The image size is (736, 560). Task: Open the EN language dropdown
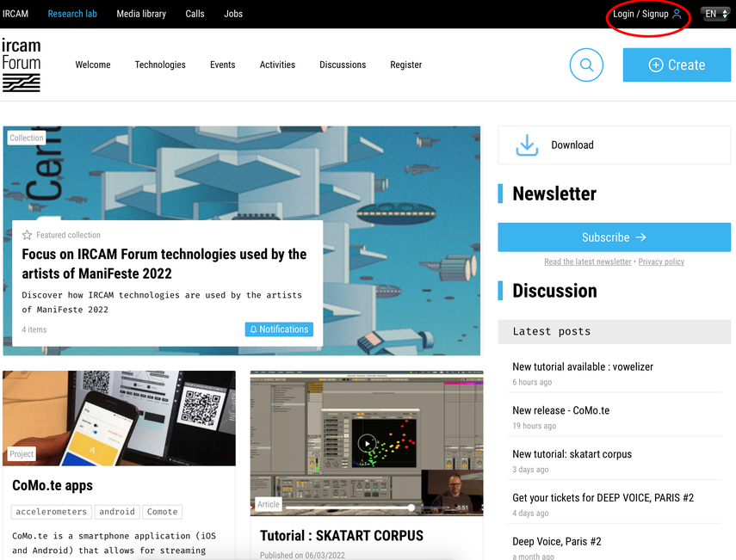click(716, 14)
